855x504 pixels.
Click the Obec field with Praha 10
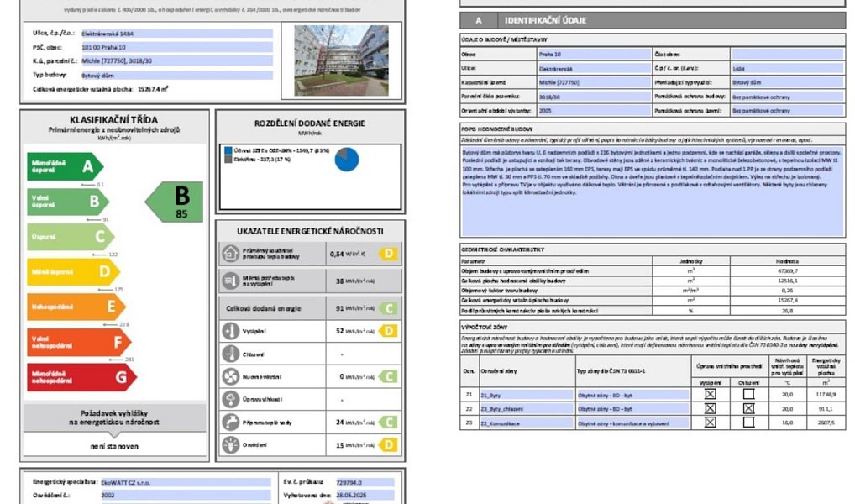coord(595,54)
